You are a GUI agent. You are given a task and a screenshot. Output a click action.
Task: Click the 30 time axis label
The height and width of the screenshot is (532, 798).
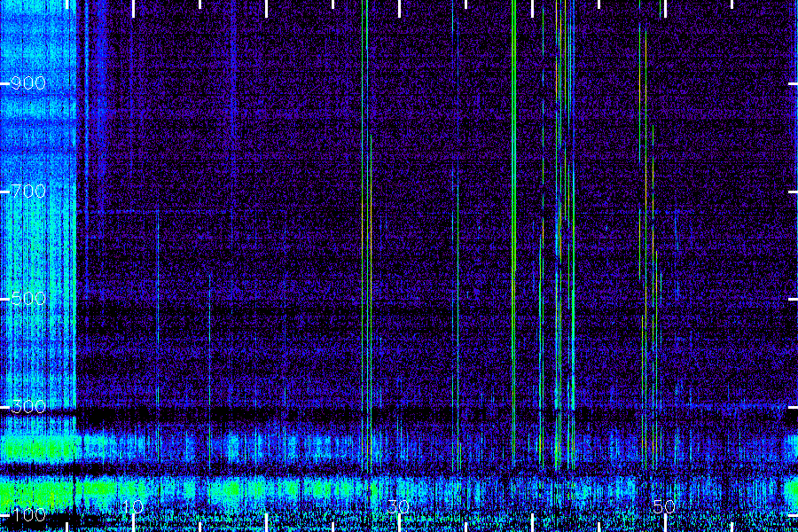click(x=398, y=506)
